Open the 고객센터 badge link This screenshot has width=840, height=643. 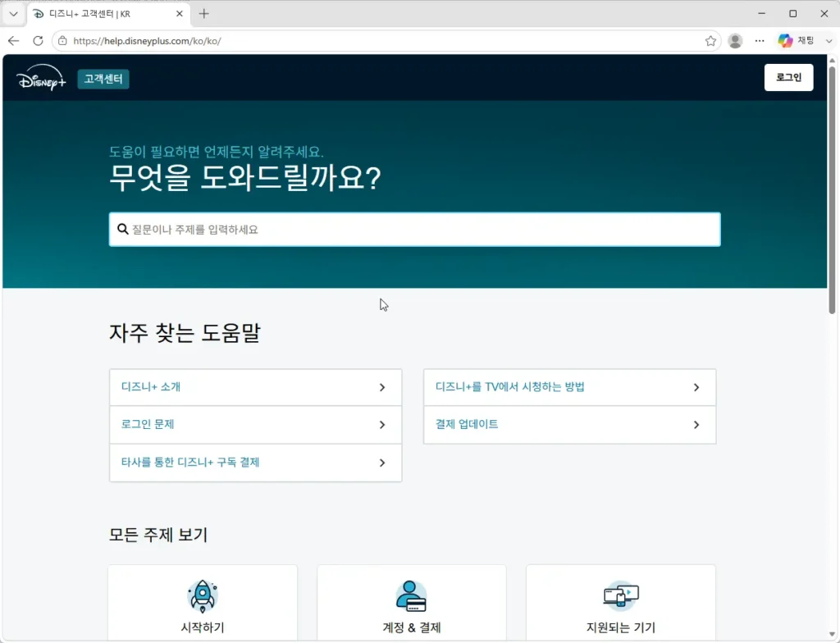[103, 79]
